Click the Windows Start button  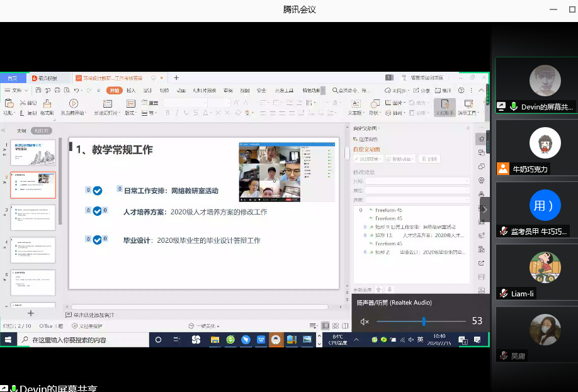click(8, 340)
